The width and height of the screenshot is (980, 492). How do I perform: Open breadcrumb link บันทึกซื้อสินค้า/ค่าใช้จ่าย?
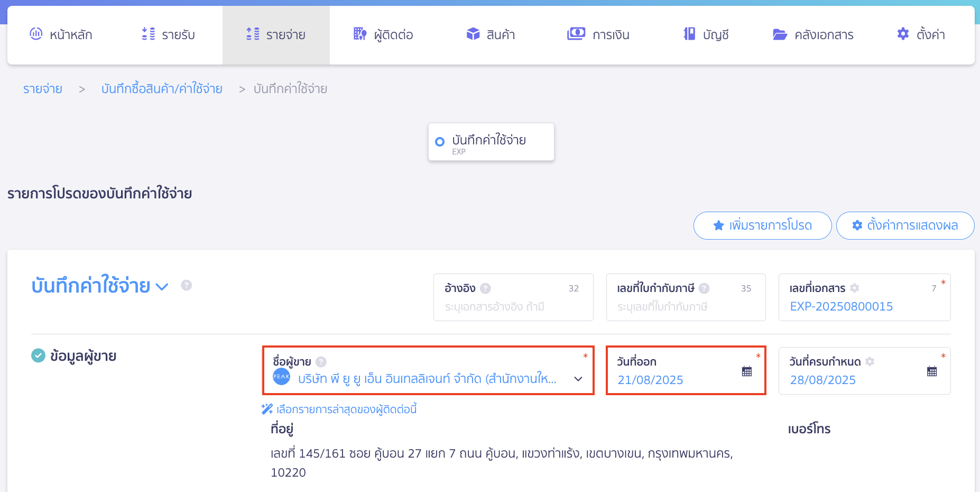(x=162, y=88)
